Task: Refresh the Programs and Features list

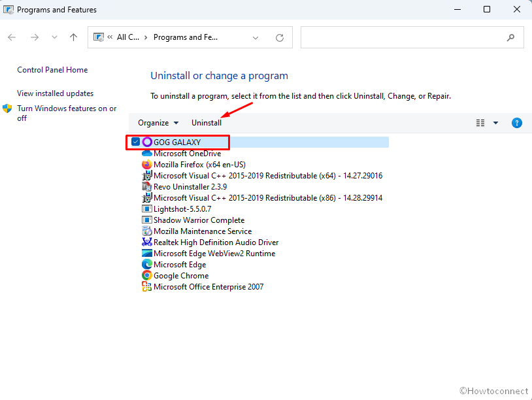Action: point(280,37)
